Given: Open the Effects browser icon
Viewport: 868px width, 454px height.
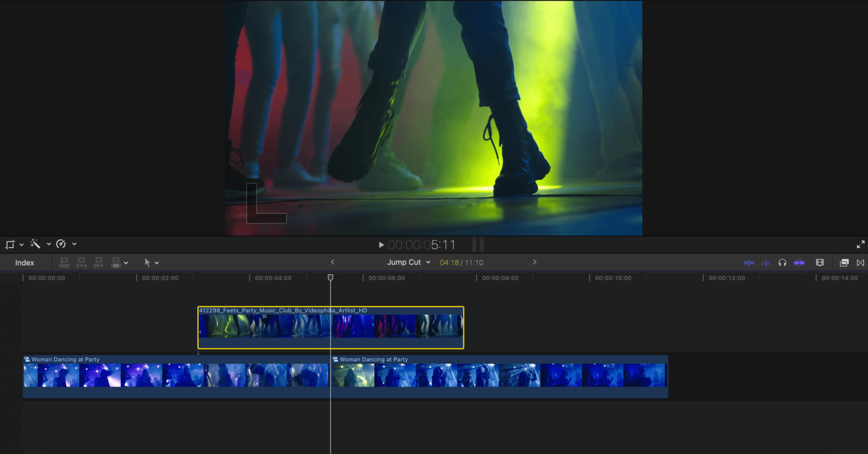Looking at the screenshot, I should pos(844,262).
